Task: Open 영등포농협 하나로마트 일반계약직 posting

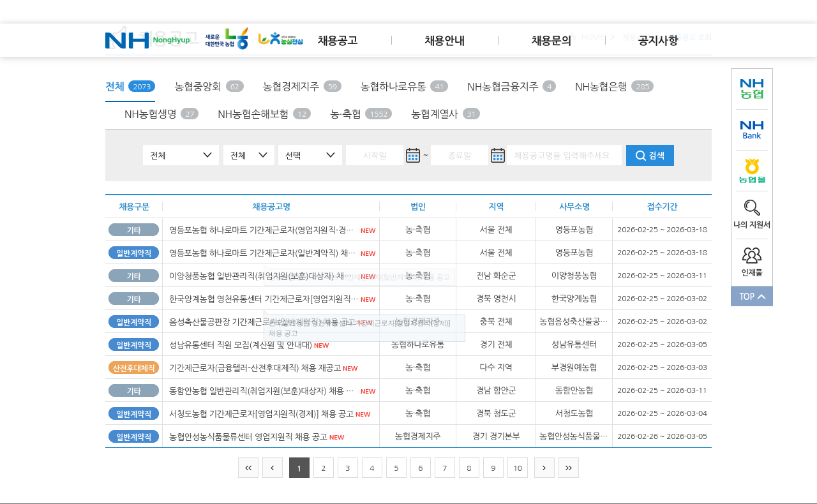Action: [262, 253]
